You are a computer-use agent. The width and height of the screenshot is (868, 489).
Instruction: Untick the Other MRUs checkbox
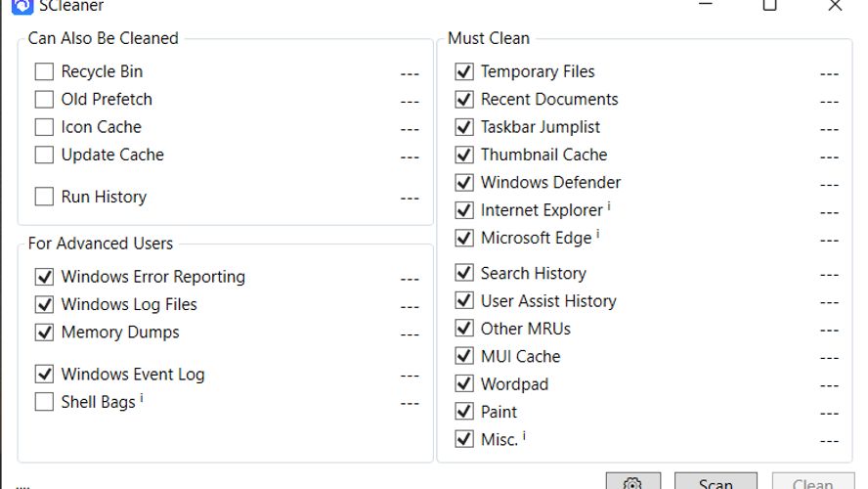coord(464,328)
